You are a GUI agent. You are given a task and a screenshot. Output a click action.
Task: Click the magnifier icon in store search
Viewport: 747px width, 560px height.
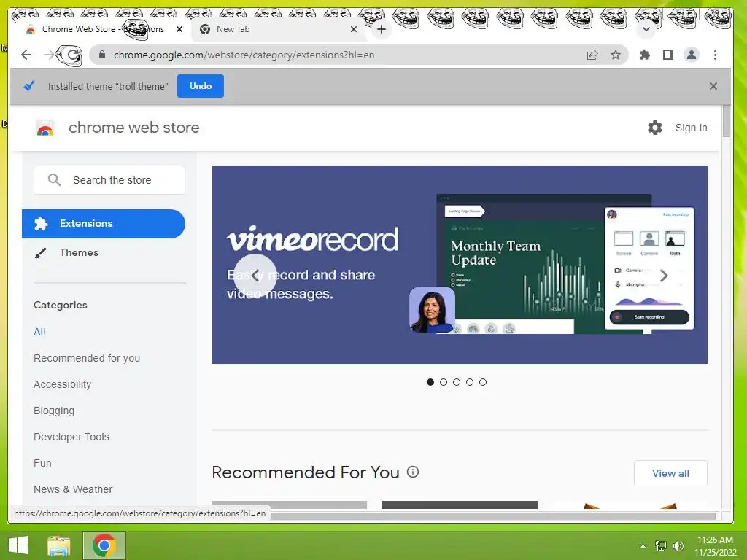[x=54, y=180]
